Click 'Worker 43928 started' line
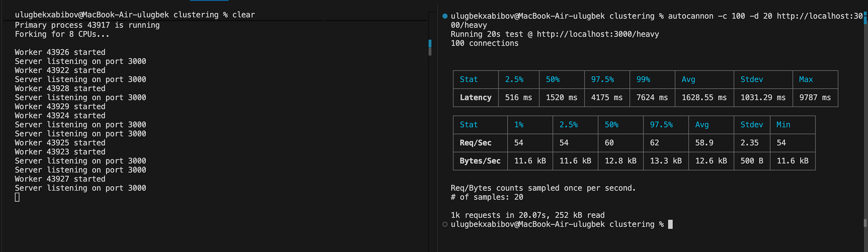The height and width of the screenshot is (252, 868). click(60, 89)
